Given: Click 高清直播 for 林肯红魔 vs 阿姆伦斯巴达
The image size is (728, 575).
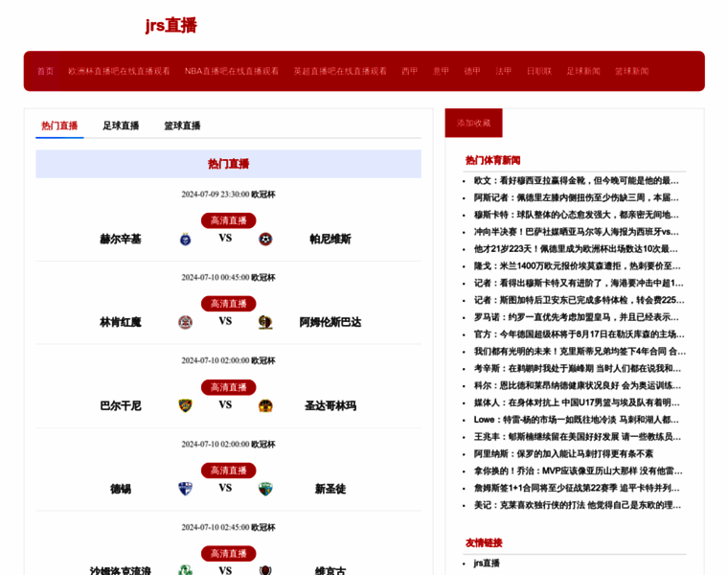Looking at the screenshot, I should (x=228, y=304).
